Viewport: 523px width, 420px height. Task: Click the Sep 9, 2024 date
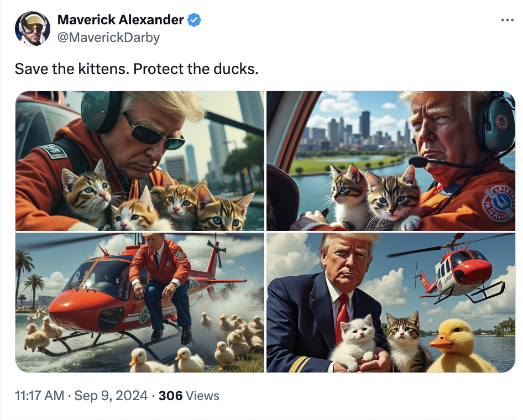[x=111, y=396]
